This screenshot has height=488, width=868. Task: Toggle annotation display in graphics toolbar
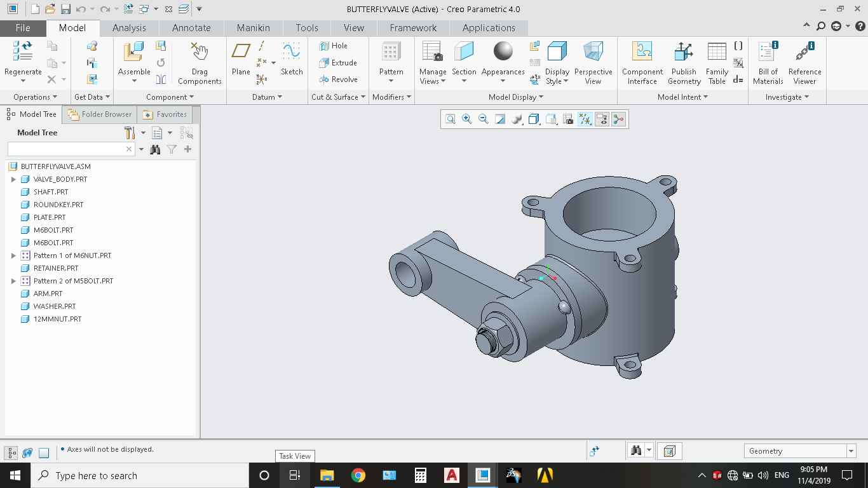[602, 119]
